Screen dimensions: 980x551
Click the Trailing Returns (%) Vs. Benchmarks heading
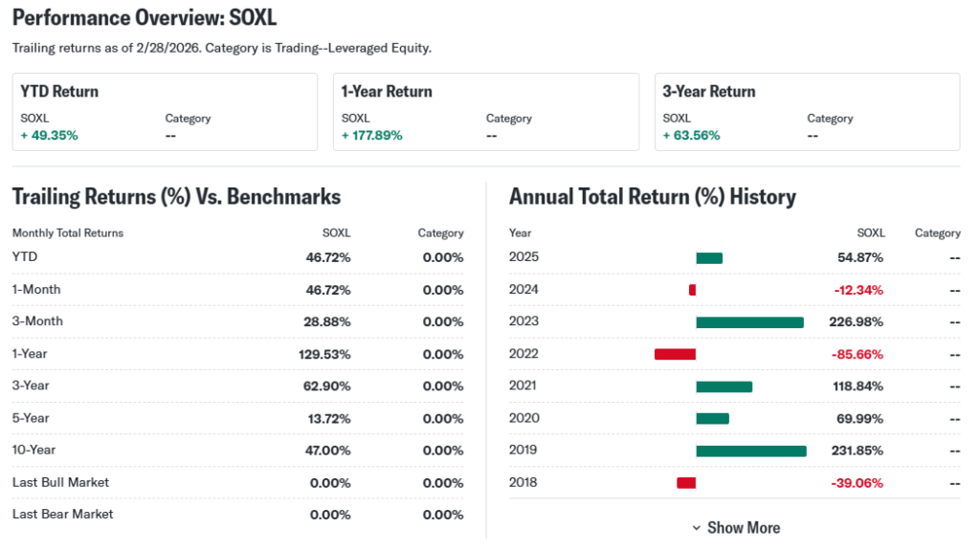(176, 197)
